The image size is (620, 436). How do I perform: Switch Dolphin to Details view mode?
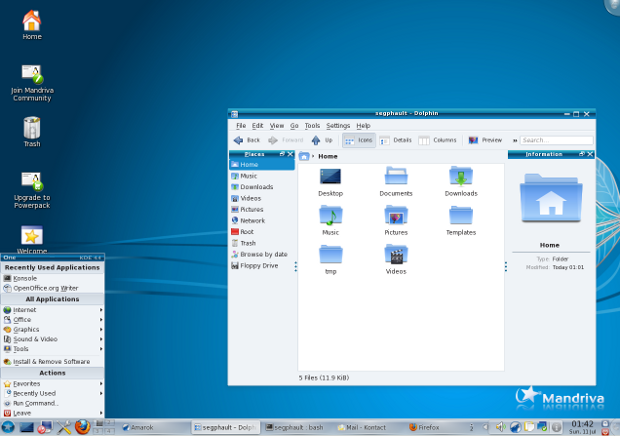[x=395, y=140]
